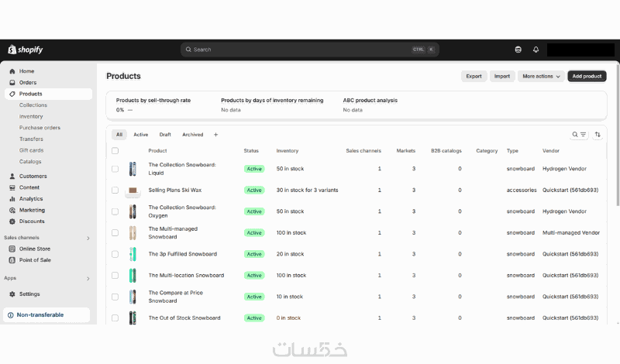Open the Sidekick assistant icon in top bar
Viewport: 620px width, 364px height.
[518, 50]
